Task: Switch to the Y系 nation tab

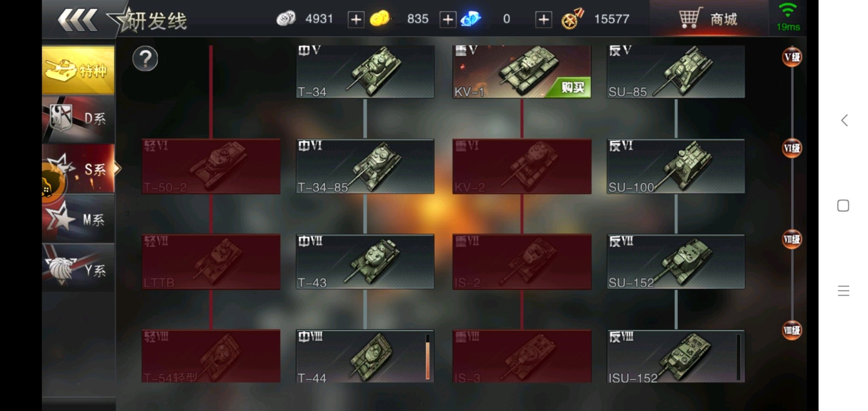Action: 78,268
